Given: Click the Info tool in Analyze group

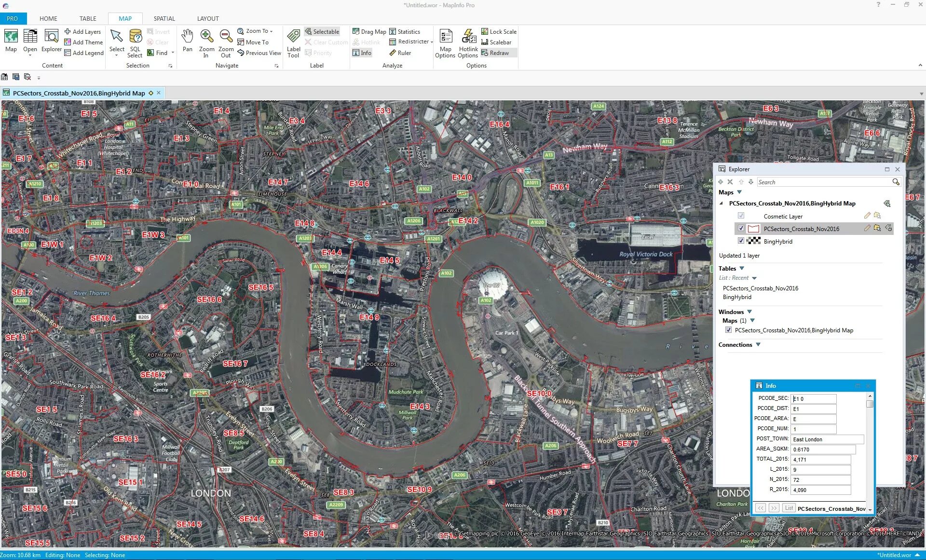Looking at the screenshot, I should (362, 53).
